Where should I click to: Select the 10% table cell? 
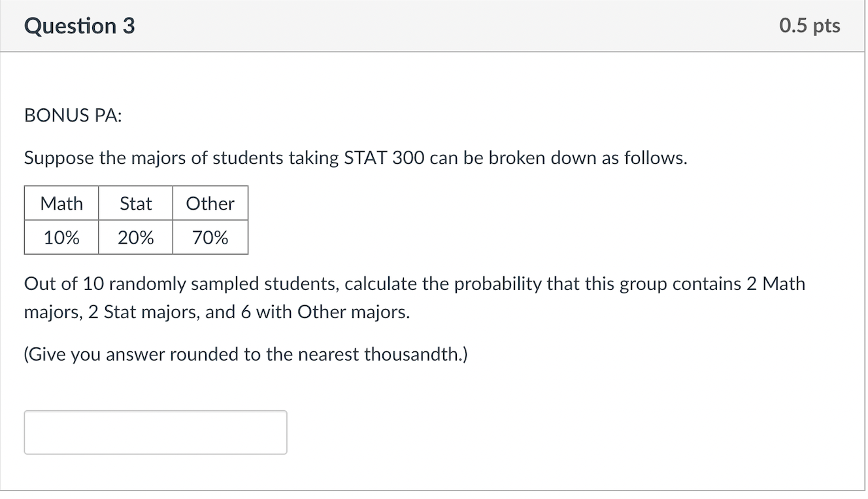click(x=61, y=237)
